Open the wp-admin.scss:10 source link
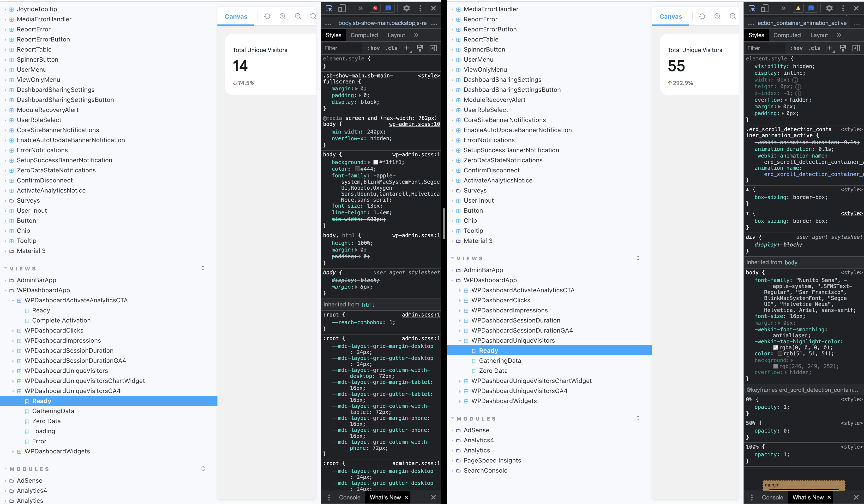Image resolution: width=864 pixels, height=504 pixels. (x=415, y=124)
